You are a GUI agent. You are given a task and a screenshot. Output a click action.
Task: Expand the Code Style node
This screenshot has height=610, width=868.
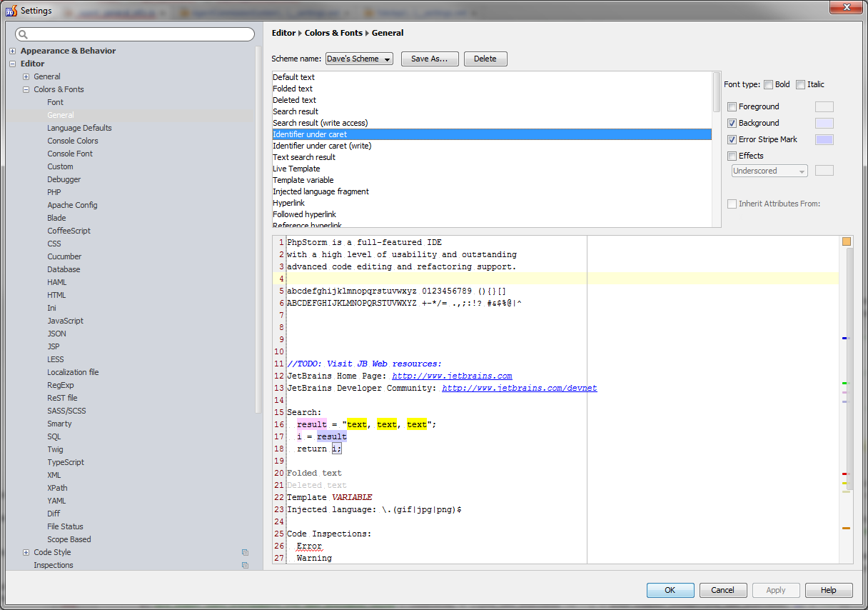[26, 552]
